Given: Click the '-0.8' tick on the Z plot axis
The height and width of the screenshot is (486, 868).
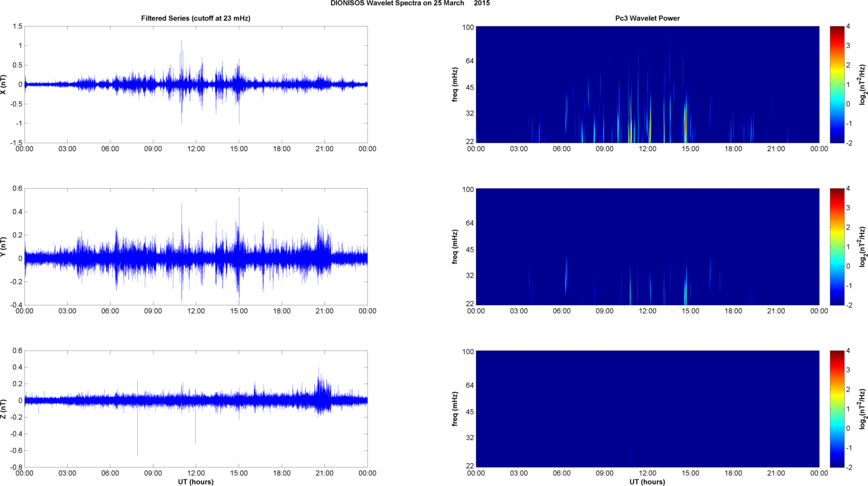Looking at the screenshot, I should point(16,467).
